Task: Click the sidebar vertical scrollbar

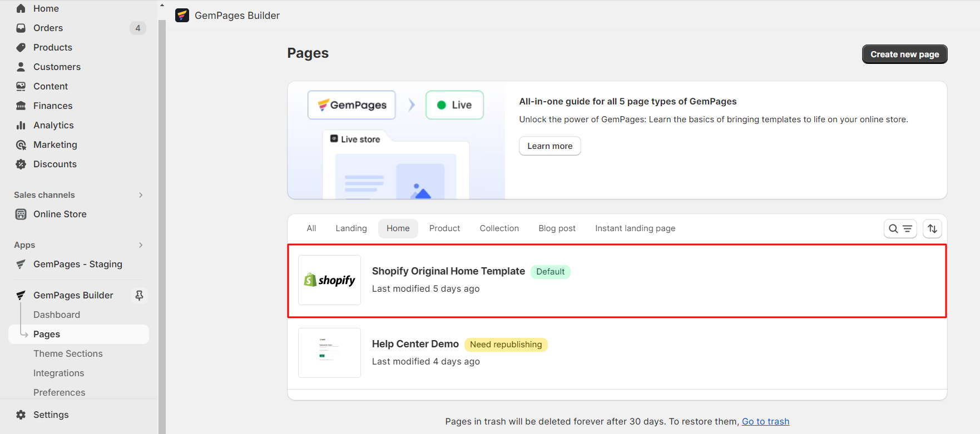Action: 162,222
